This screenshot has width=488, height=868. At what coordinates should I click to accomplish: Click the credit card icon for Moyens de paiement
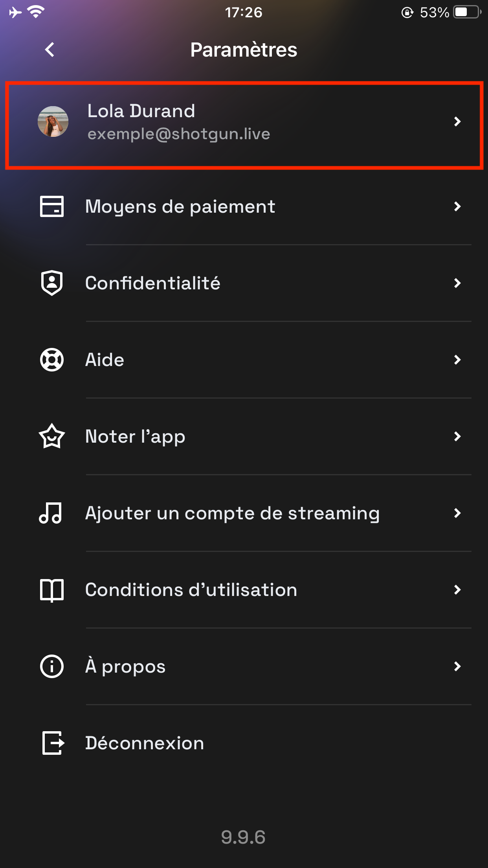click(52, 206)
